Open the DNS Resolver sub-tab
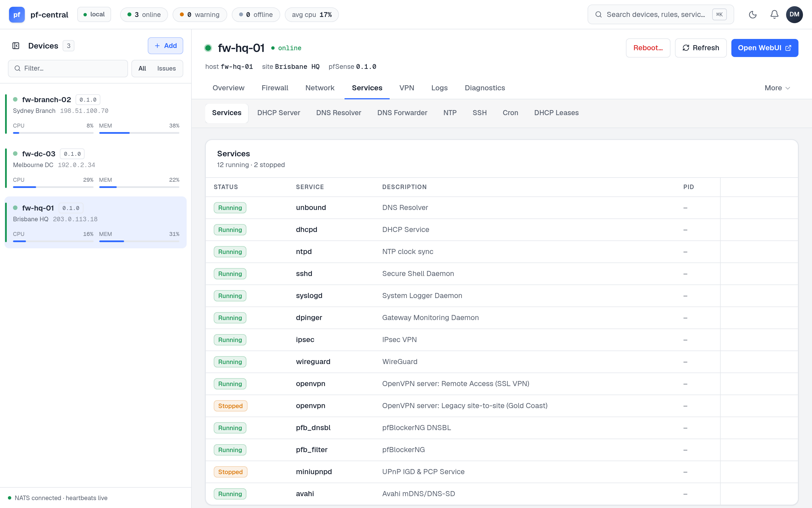Viewport: 812px width, 508px height. point(339,113)
